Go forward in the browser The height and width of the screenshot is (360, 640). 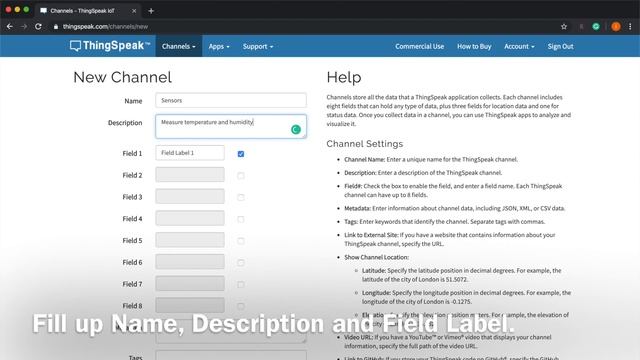(x=24, y=27)
